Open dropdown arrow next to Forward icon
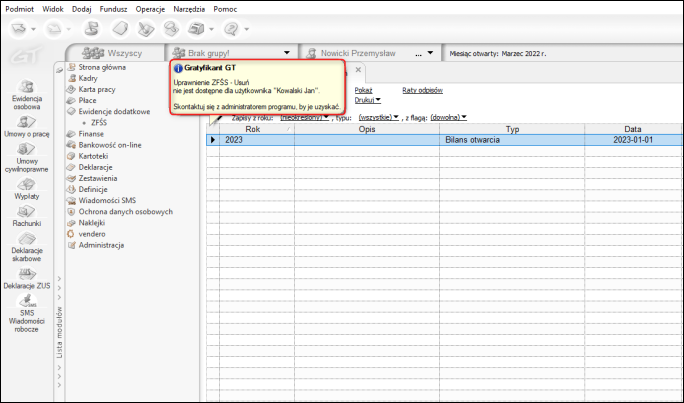The width and height of the screenshot is (684, 403). (68, 29)
